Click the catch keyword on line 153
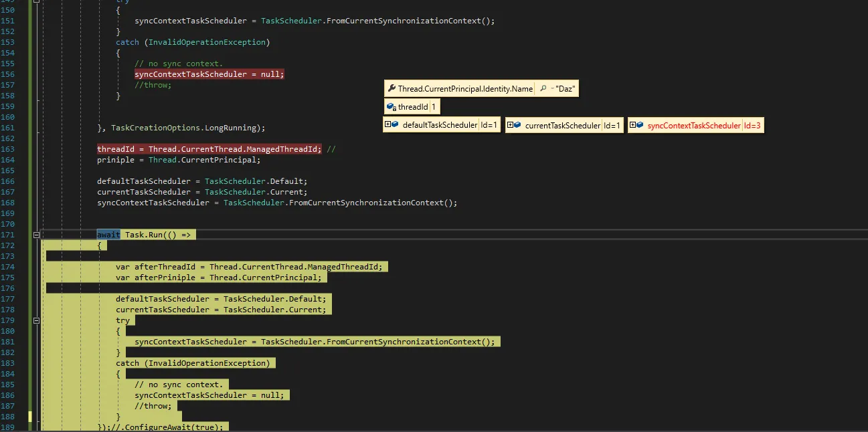Screen dimensions: 868x432 (127, 42)
